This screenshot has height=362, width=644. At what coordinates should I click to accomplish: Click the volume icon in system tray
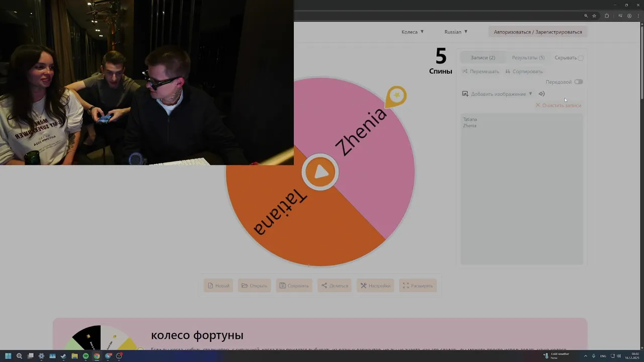(x=618, y=356)
